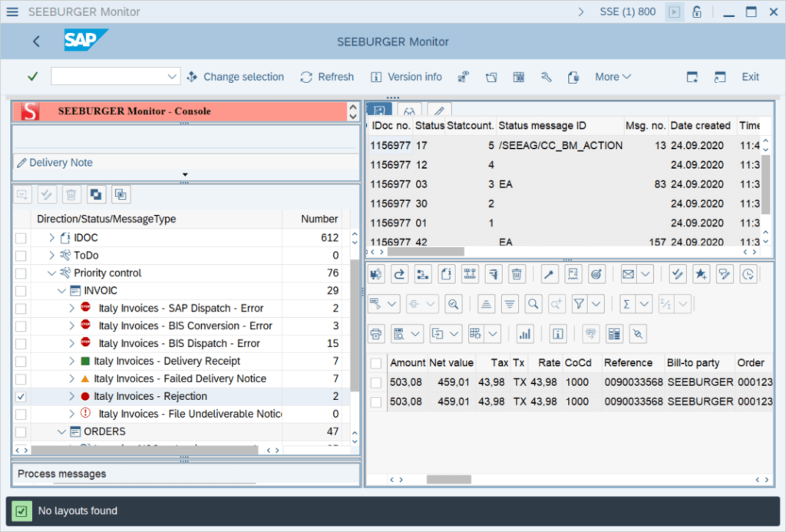Open the hamburger menu in the title bar
Viewport: 786px width, 532px height.
[12, 12]
